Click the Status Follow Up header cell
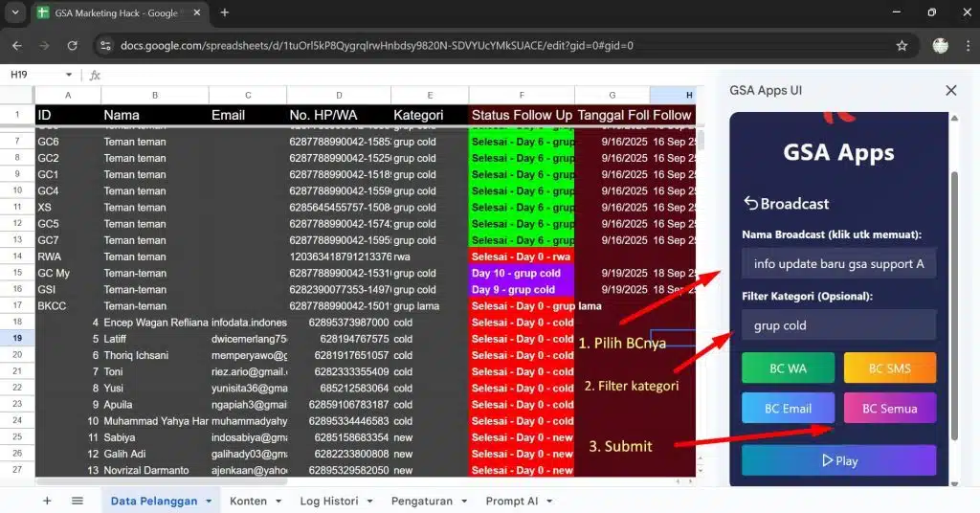This screenshot has height=513, width=980. point(522,115)
